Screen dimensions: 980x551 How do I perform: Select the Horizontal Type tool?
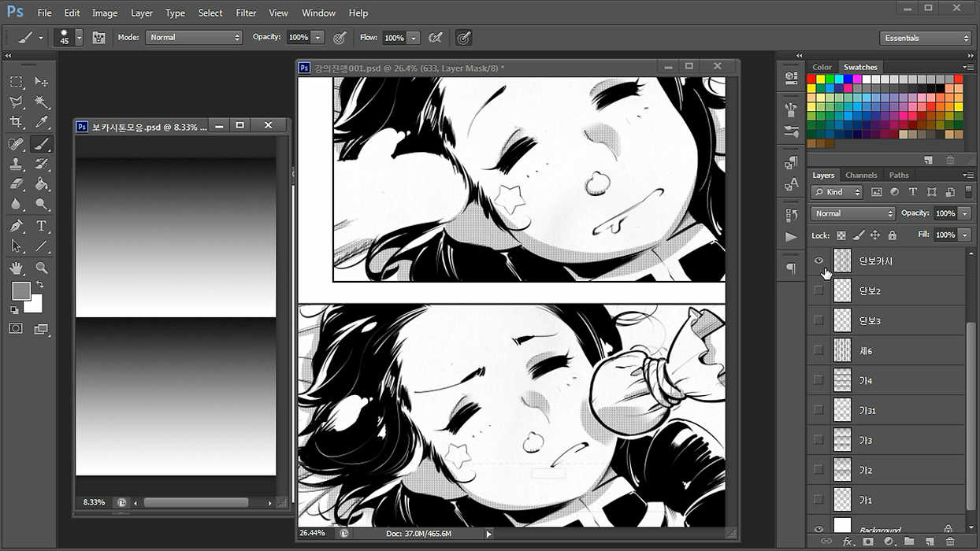click(x=42, y=226)
